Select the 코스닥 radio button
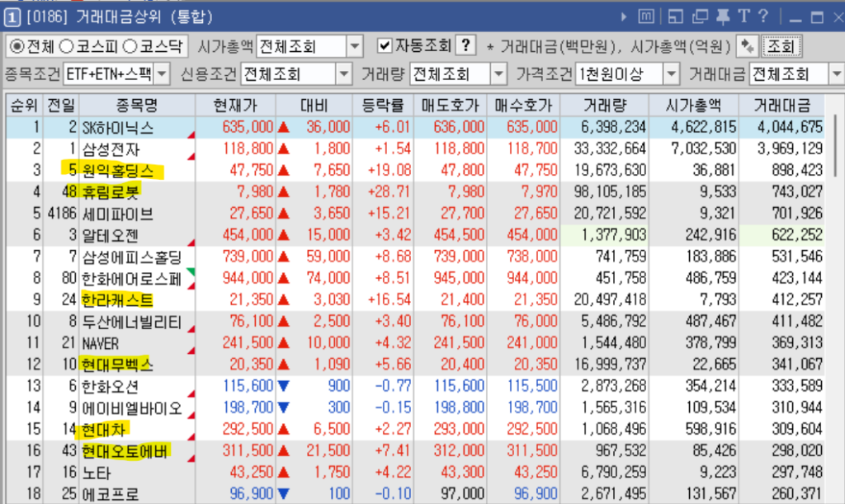 [x=130, y=46]
